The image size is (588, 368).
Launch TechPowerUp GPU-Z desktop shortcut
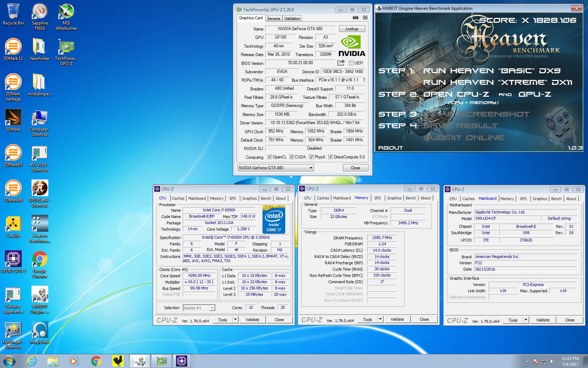pos(66,52)
